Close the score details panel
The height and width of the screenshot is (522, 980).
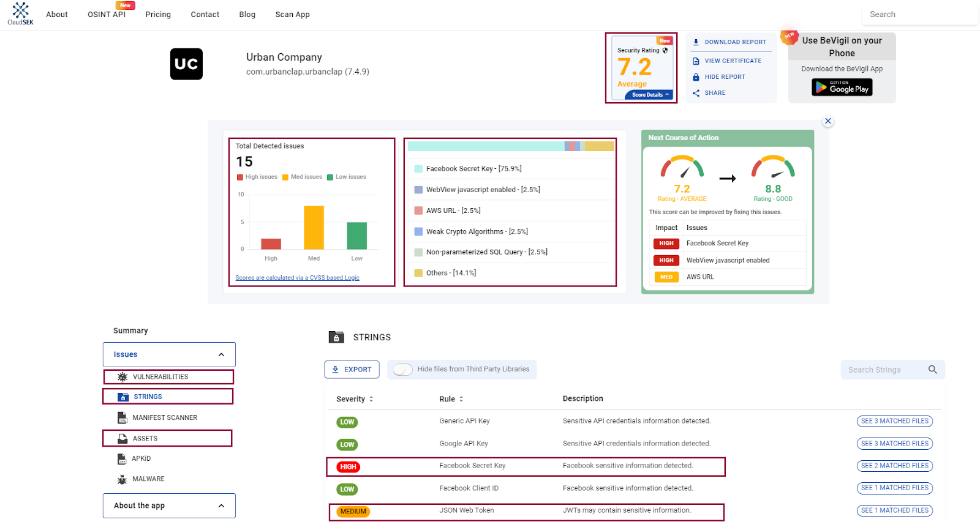828,121
